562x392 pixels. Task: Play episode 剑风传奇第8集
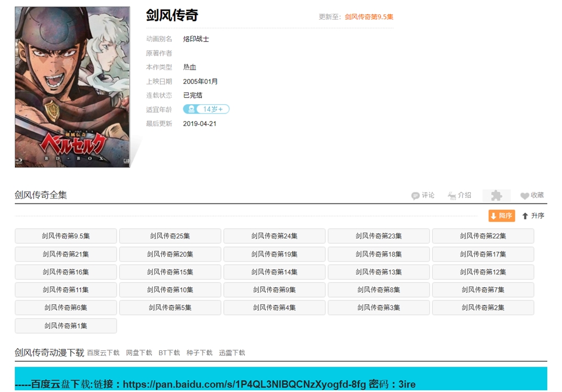(379, 289)
